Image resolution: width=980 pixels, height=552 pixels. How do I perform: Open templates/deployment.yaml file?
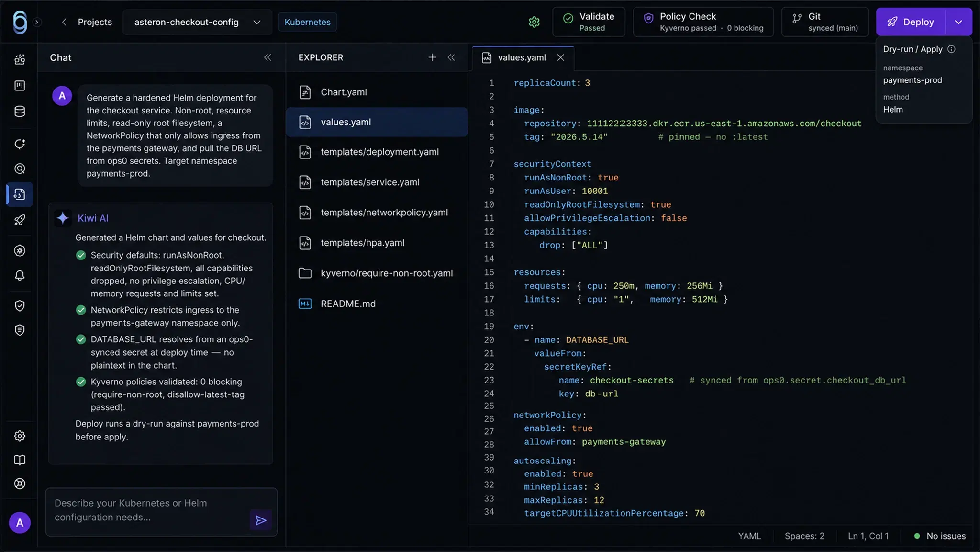pyautogui.click(x=377, y=152)
